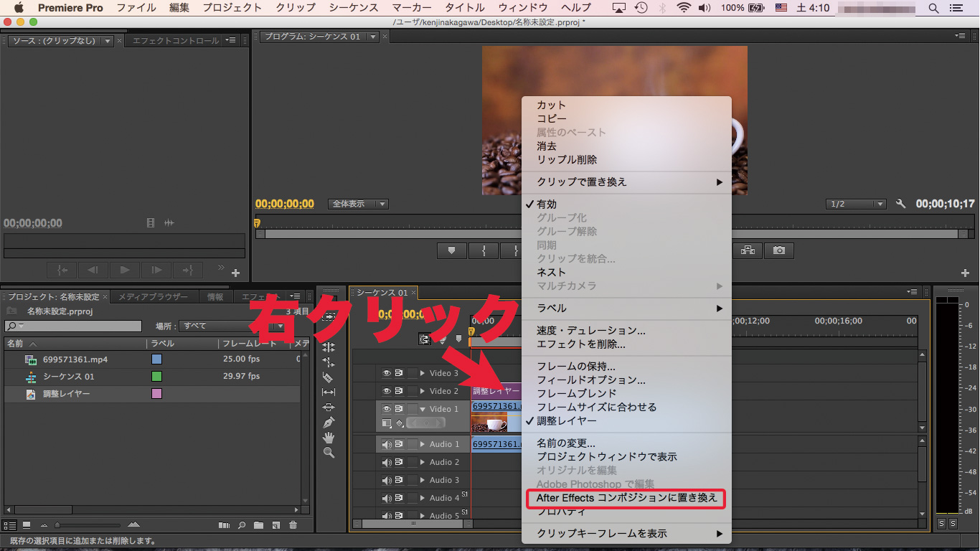Click the timeline horizontal zoom scrollbar
Image resolution: width=980 pixels, height=551 pixels.
tap(413, 524)
